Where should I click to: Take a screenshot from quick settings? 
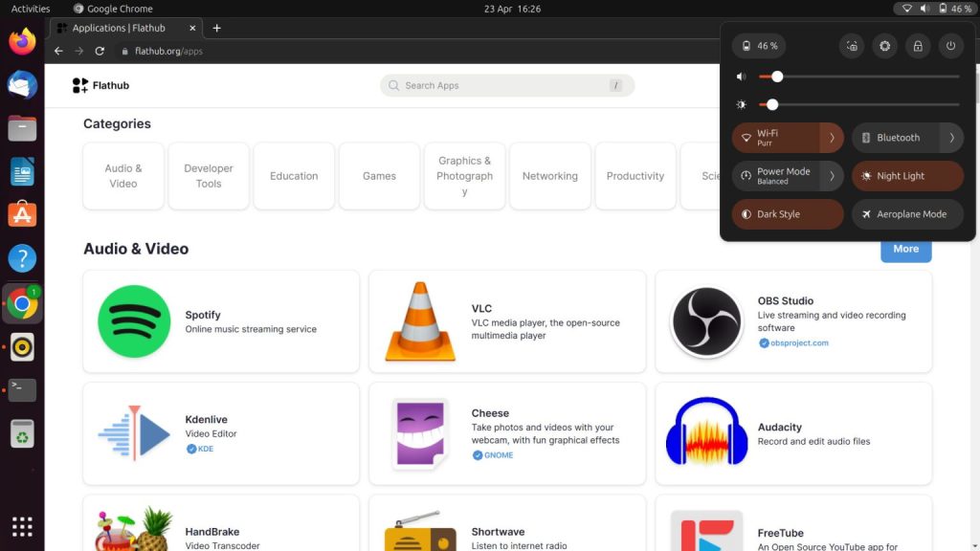[x=852, y=46]
